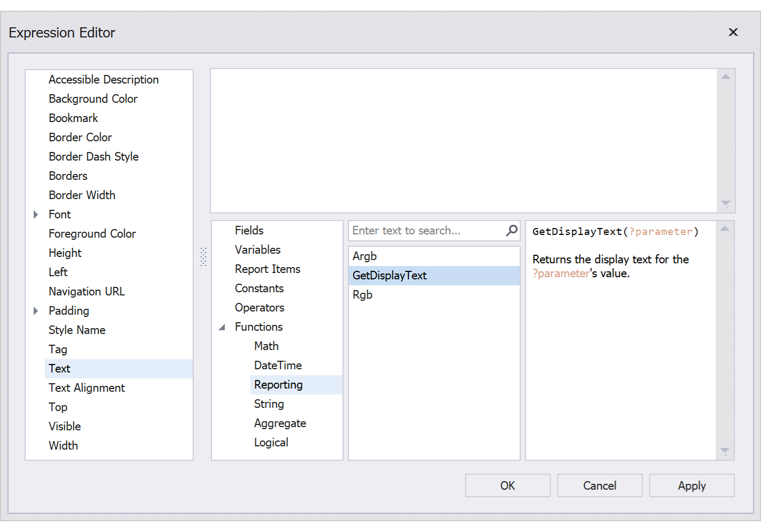Click the search magnifier icon

[511, 230]
